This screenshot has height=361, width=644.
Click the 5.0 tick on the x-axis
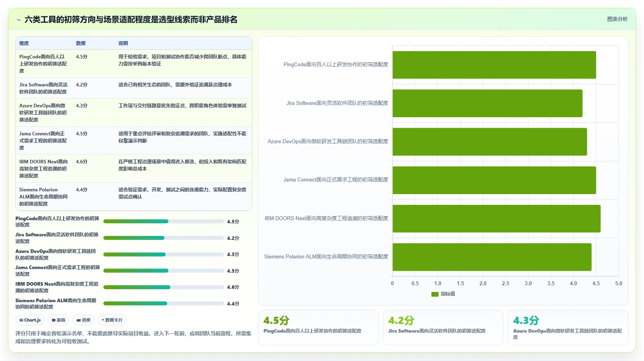619,284
